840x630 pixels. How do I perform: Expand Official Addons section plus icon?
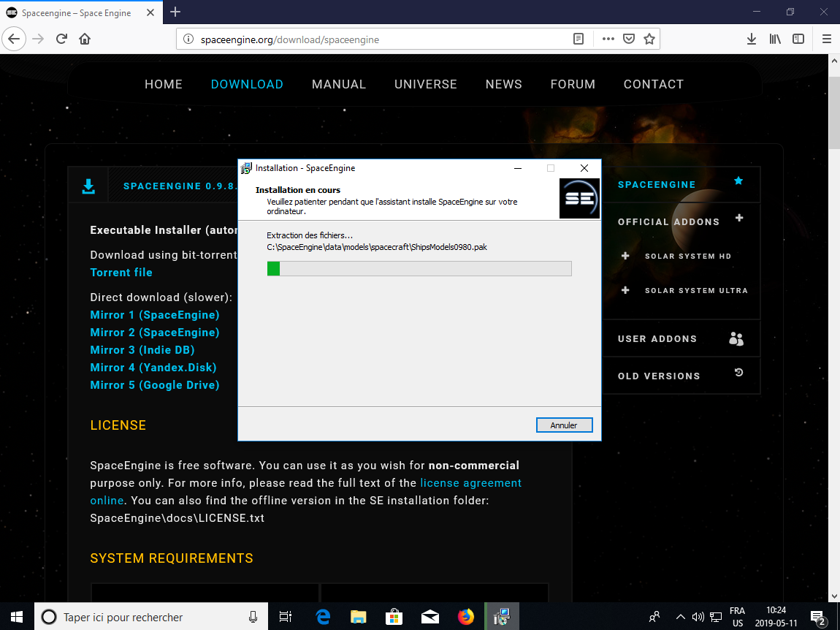(739, 219)
